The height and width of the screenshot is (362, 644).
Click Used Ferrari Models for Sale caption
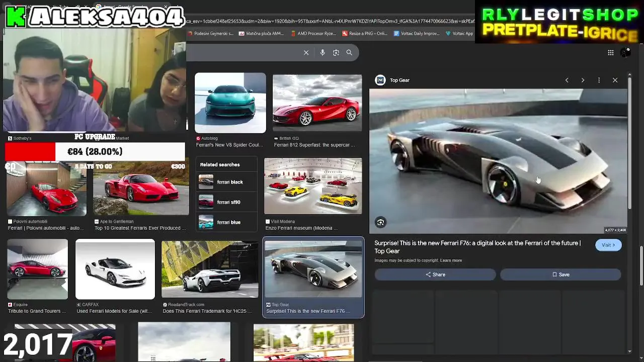click(x=114, y=311)
